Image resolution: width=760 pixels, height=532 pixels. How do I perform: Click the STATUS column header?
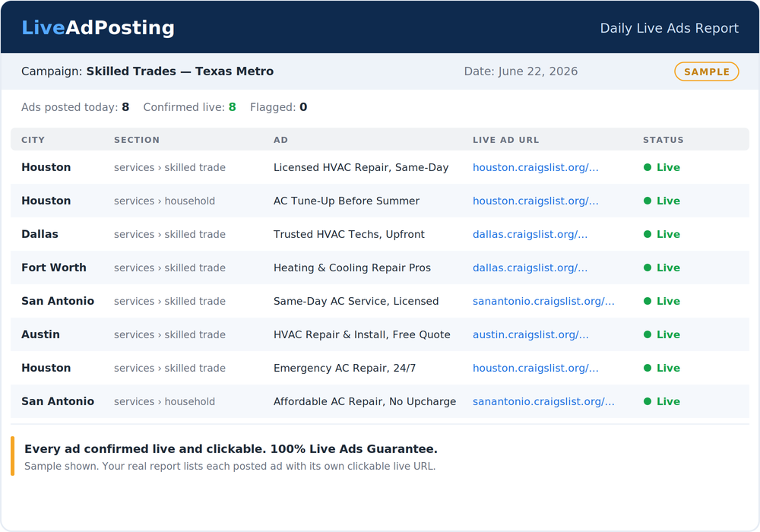pyautogui.click(x=663, y=140)
